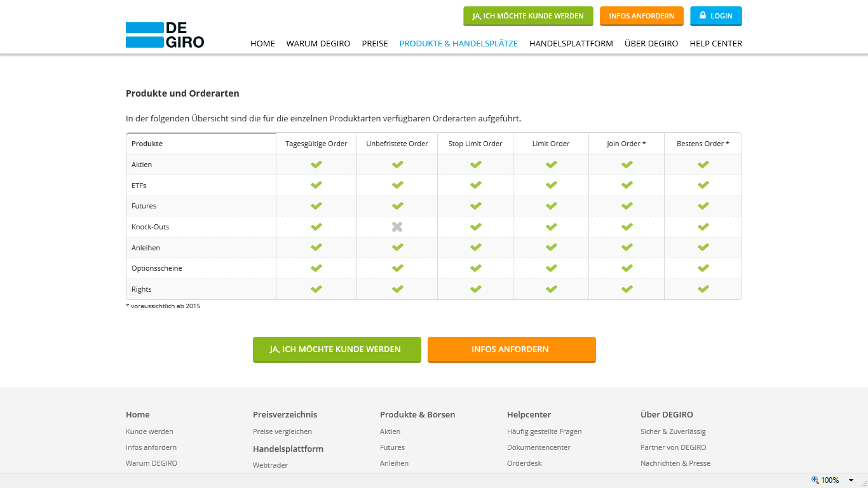This screenshot has height=488, width=868.
Task: Open footer link Infos anfordern
Action: click(x=151, y=447)
